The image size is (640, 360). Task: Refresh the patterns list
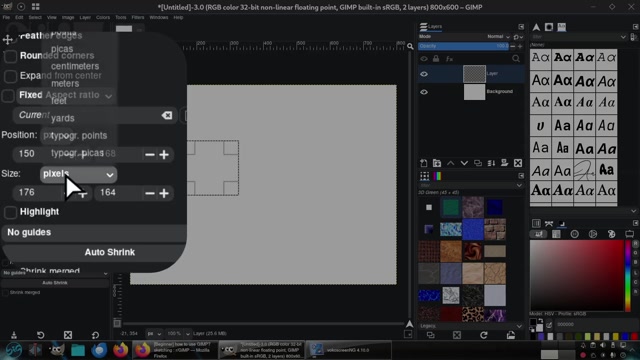tap(484, 335)
